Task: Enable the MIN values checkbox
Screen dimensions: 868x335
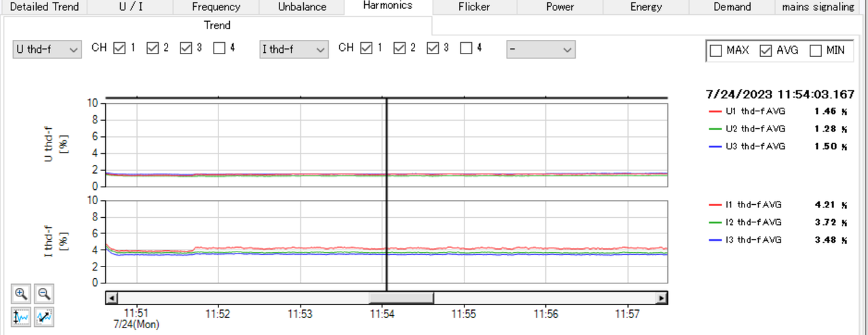Action: coord(816,51)
